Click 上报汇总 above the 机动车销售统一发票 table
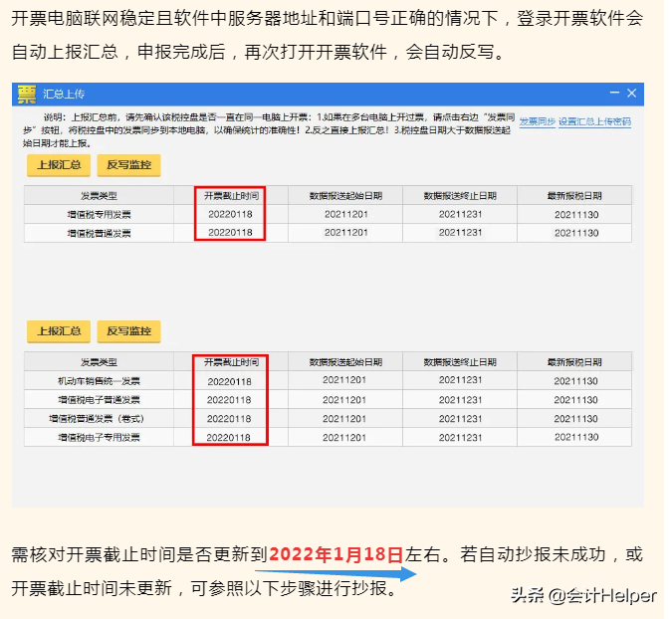672x619 pixels. tap(59, 331)
